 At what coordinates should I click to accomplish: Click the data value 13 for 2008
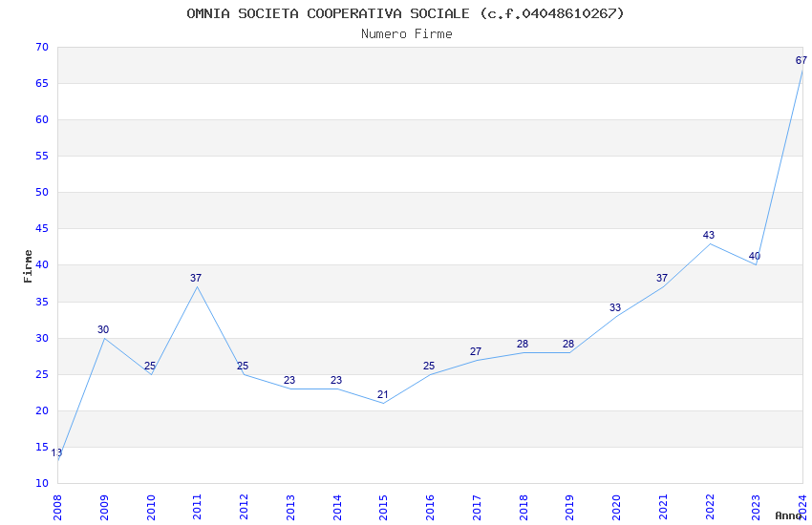pos(56,453)
